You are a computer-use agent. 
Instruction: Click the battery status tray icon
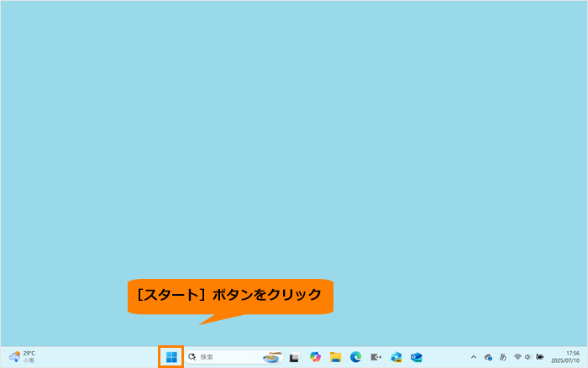539,357
